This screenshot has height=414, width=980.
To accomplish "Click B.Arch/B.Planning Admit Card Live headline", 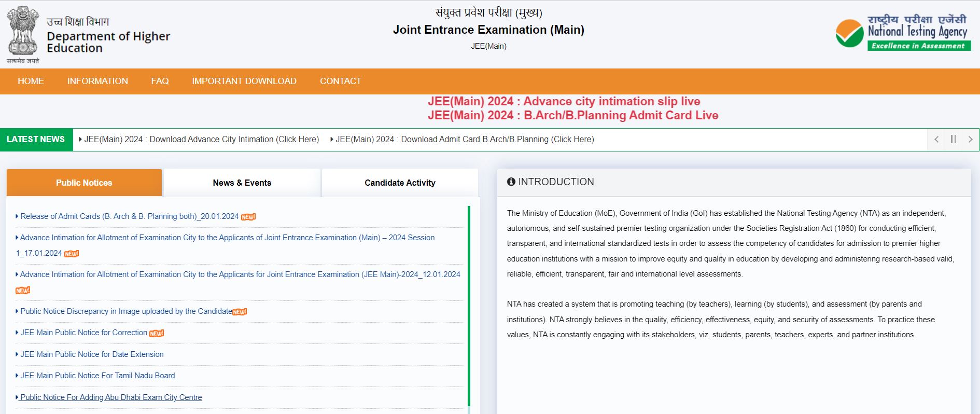I will 573,115.
